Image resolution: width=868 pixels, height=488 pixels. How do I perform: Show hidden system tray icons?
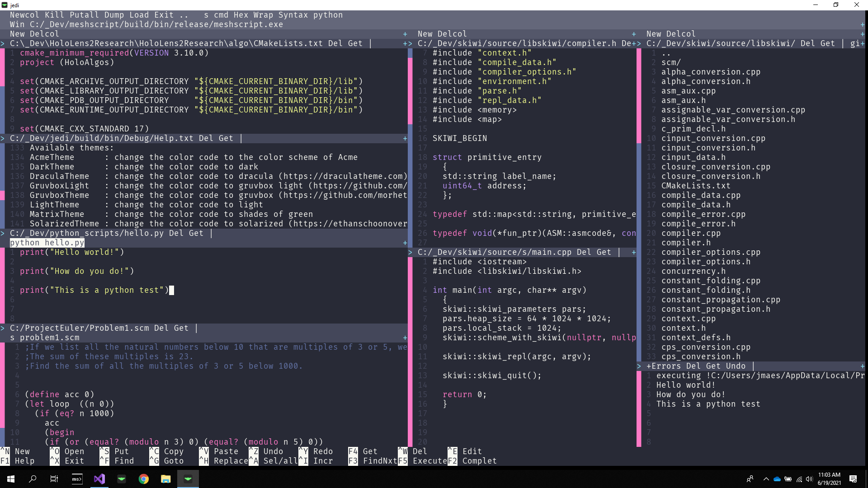(766, 479)
